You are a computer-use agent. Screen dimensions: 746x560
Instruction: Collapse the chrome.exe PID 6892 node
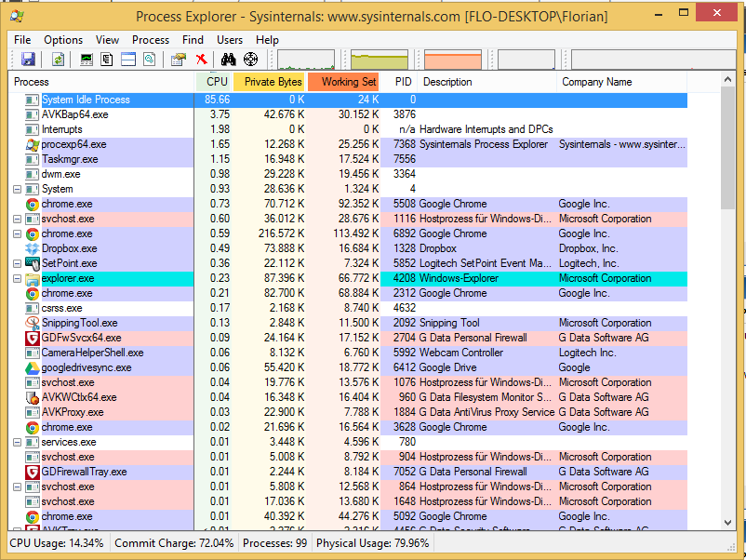point(17,234)
